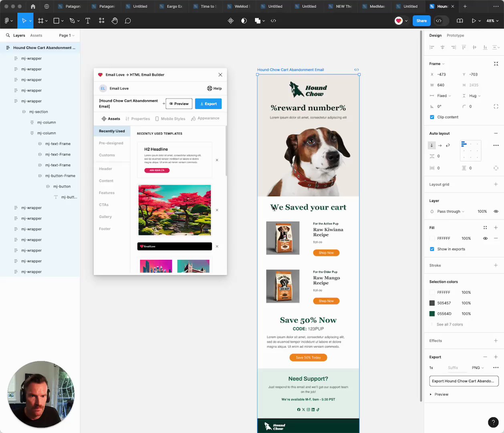Open the Pass through blend mode dropdown
Image resolution: width=504 pixels, height=433 pixels.
click(x=451, y=211)
